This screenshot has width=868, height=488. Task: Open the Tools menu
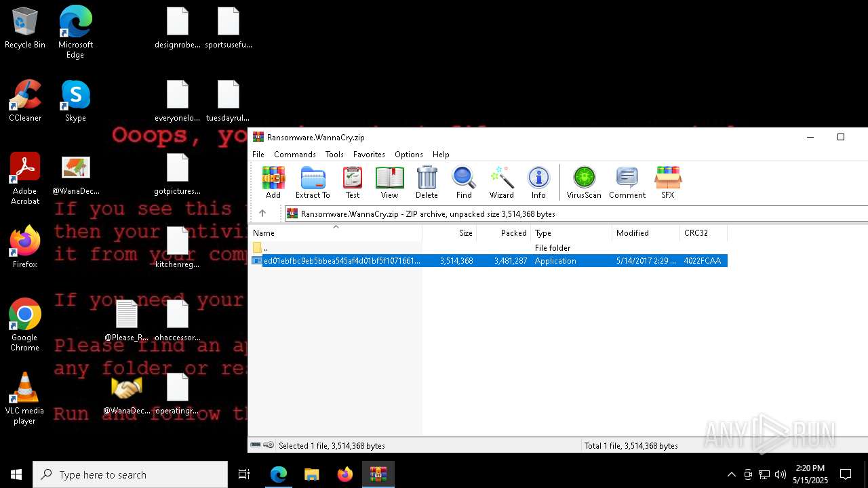pos(334,155)
